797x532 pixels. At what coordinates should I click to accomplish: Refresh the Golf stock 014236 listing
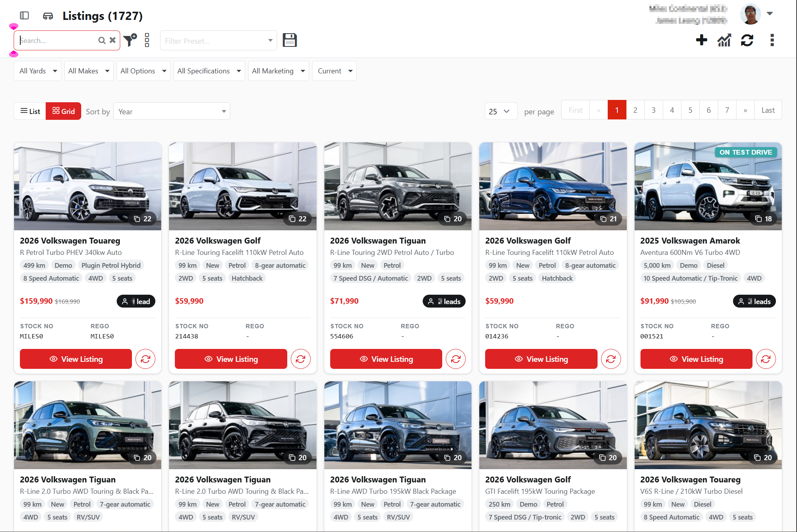611,359
